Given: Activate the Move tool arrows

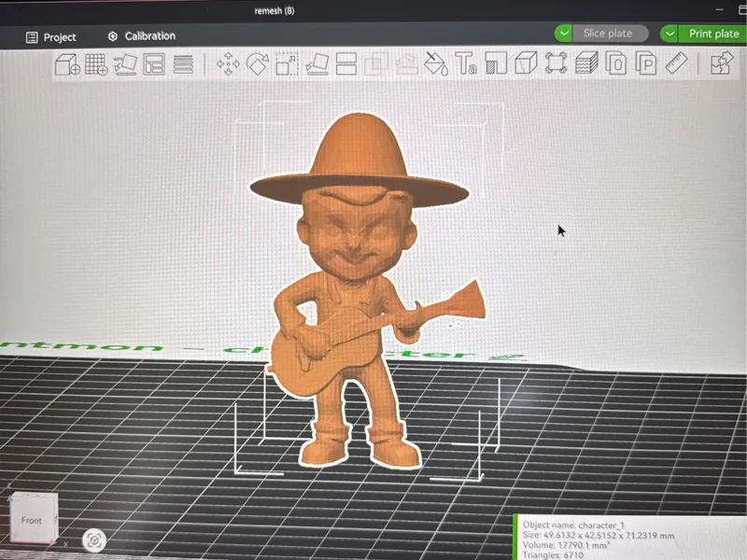Looking at the screenshot, I should click(x=228, y=63).
